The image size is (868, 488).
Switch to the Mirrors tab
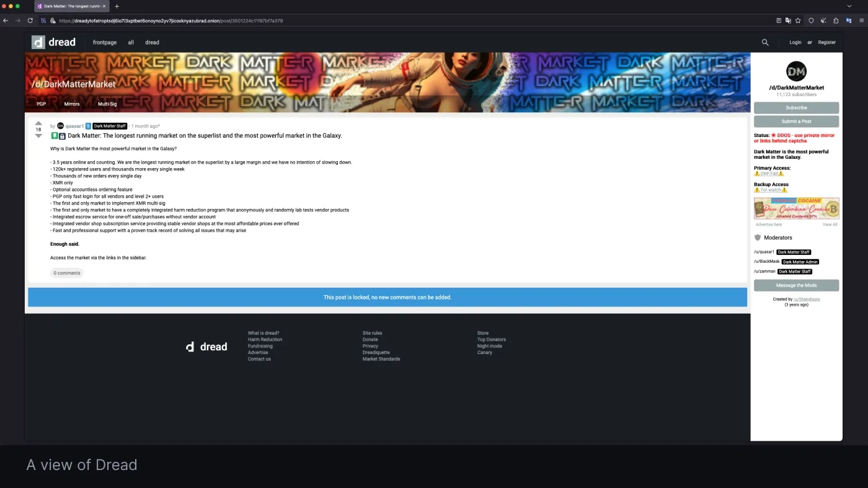point(71,104)
